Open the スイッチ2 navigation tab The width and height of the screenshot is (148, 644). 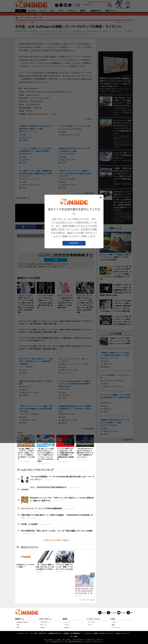click(x=32, y=11)
